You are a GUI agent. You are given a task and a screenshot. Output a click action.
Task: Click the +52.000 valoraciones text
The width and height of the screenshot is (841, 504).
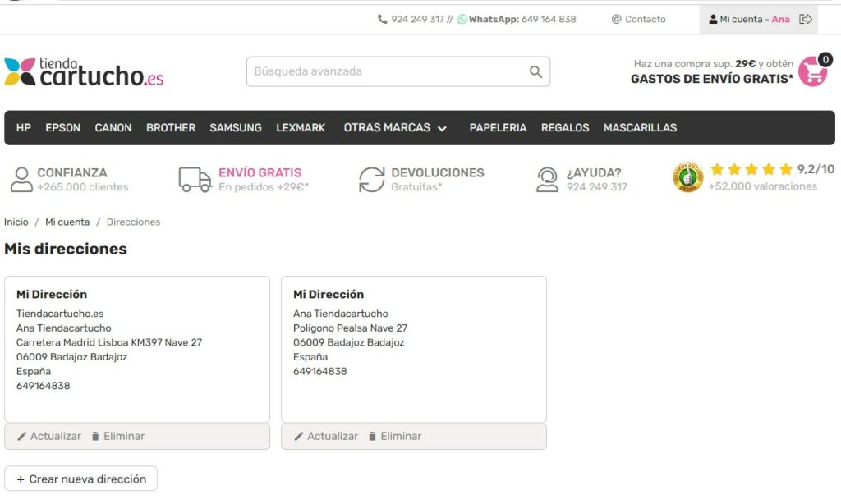point(762,186)
